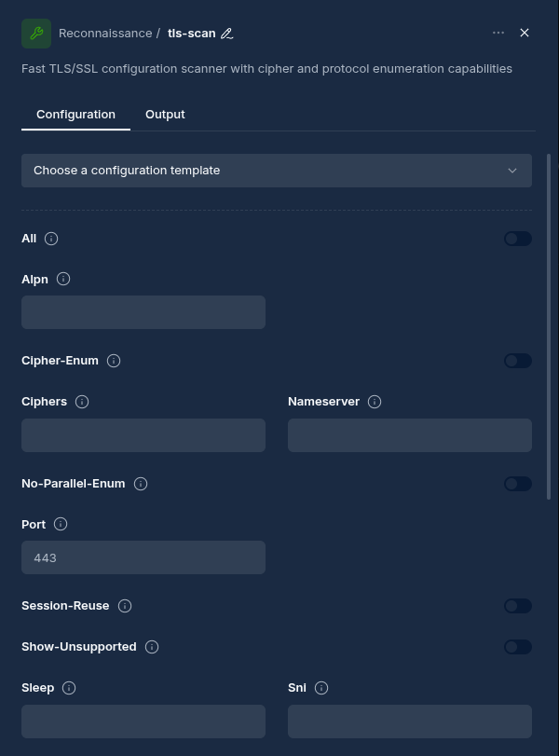
Task: Enable the All toggle switch
Action: click(x=517, y=239)
